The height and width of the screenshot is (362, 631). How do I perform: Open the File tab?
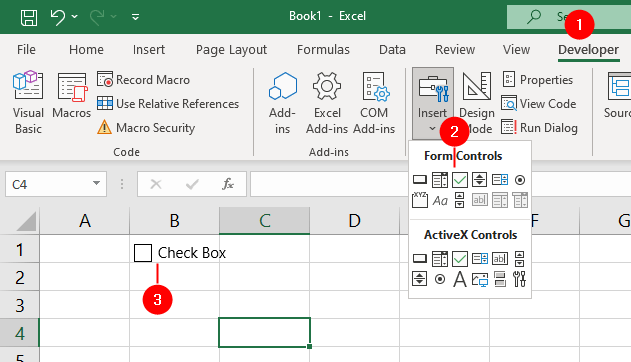(x=26, y=49)
